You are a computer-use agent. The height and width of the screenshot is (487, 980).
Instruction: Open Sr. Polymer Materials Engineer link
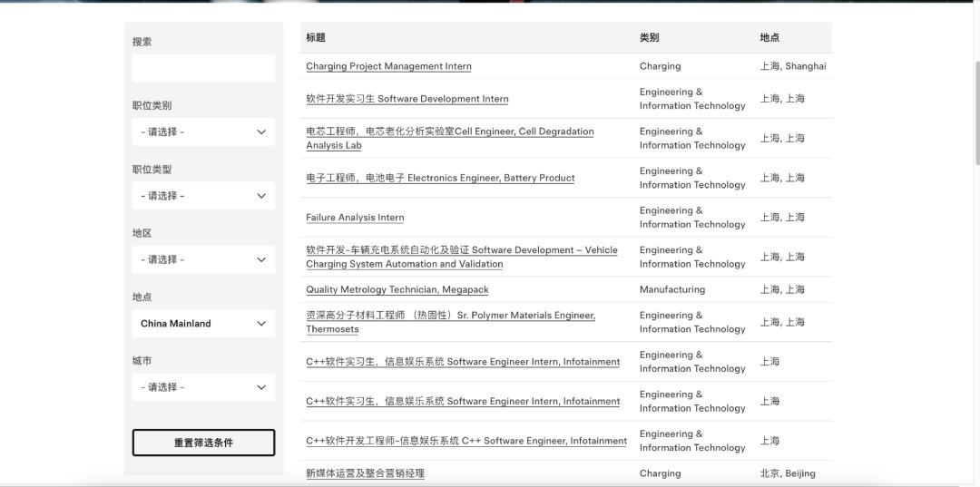450,316
